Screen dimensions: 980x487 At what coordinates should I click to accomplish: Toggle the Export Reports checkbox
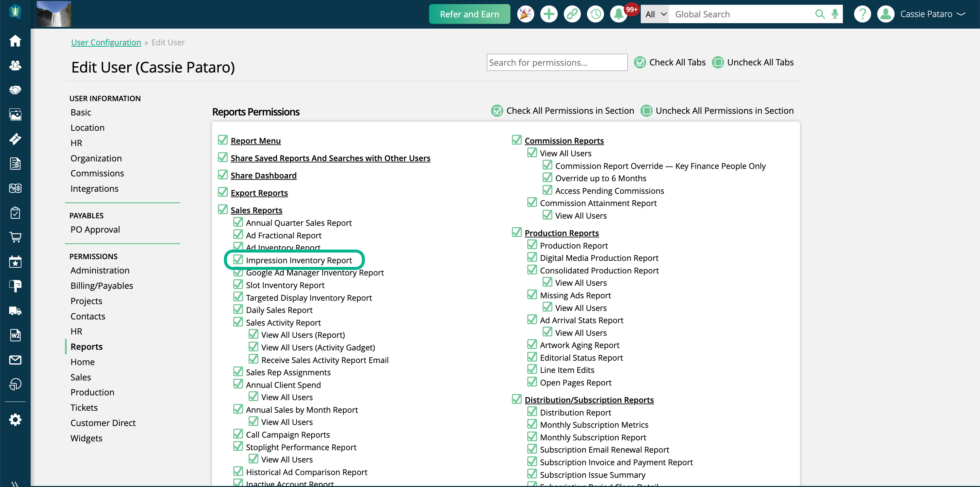pyautogui.click(x=223, y=192)
